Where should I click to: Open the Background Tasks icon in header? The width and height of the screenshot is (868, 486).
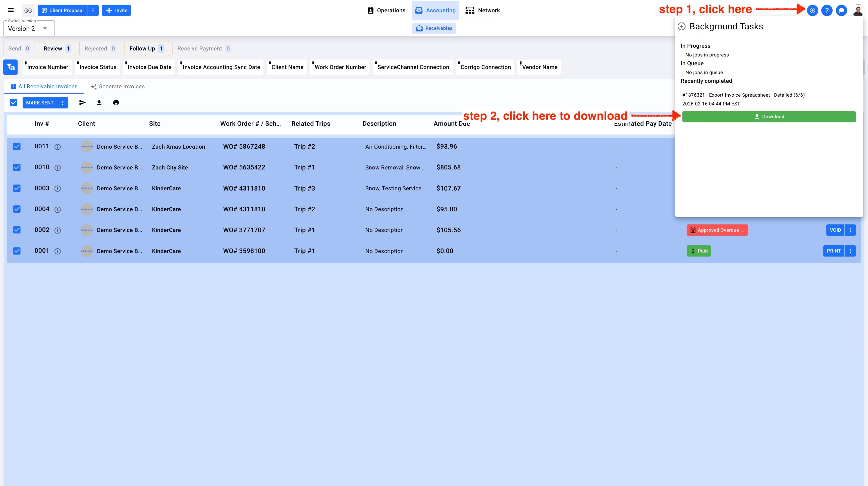(812, 11)
